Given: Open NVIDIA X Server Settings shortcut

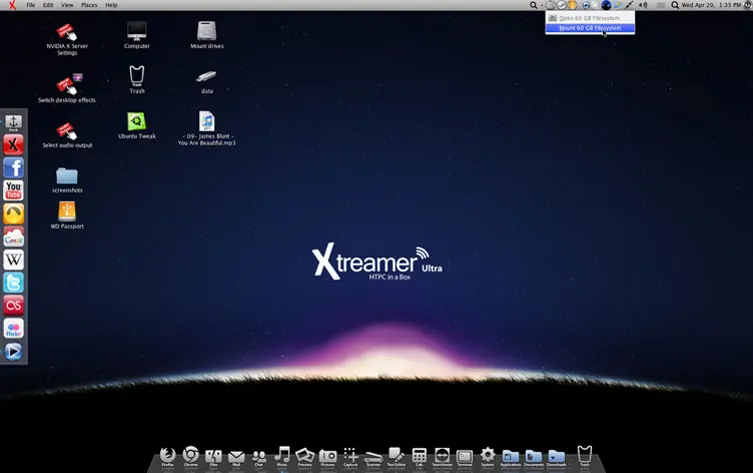Looking at the screenshot, I should point(67,32).
